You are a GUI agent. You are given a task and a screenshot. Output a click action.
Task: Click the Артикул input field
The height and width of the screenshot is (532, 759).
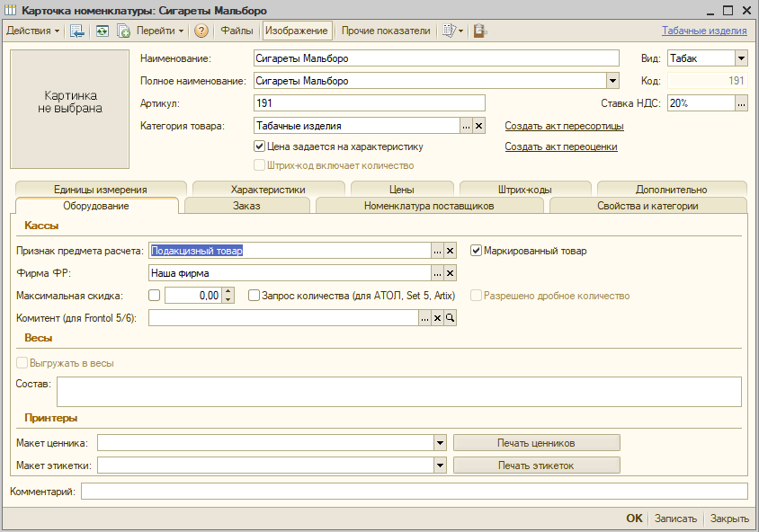370,103
